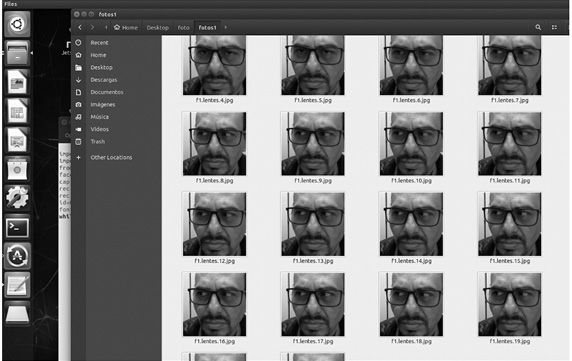Click the document icon beside Documentos
This screenshot has width=572, height=361.
(78, 92)
